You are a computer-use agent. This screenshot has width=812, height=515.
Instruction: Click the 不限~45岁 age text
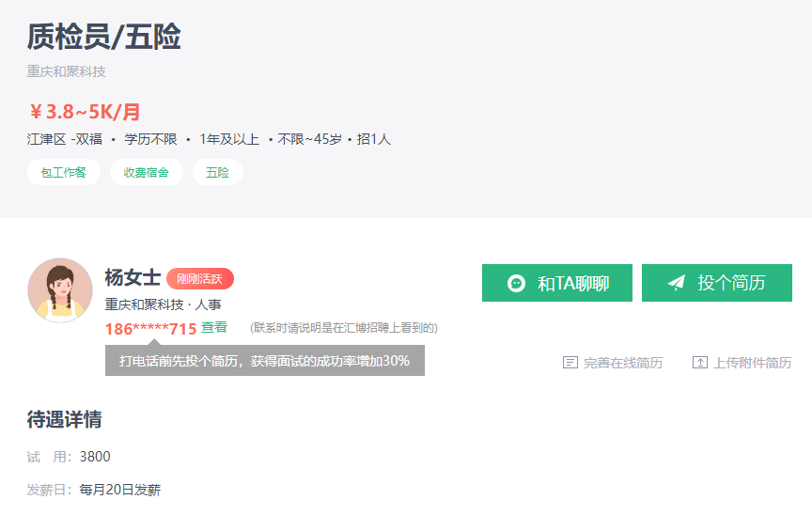pos(310,139)
